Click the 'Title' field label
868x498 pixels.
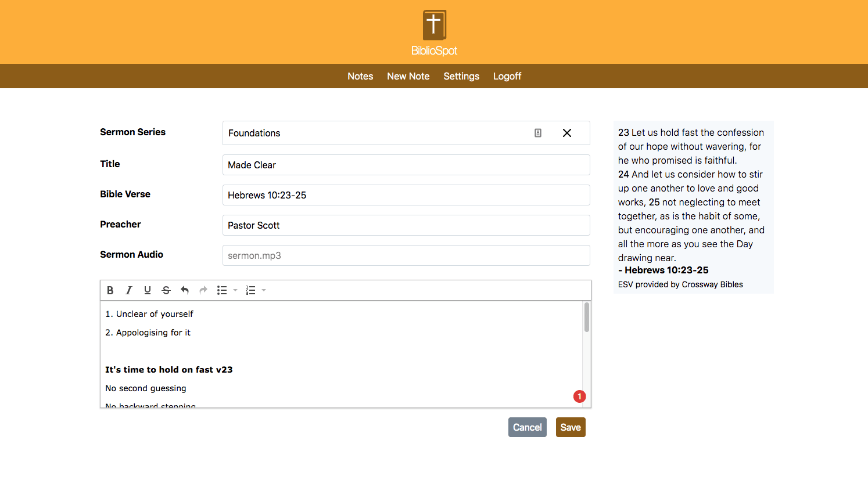(110, 164)
